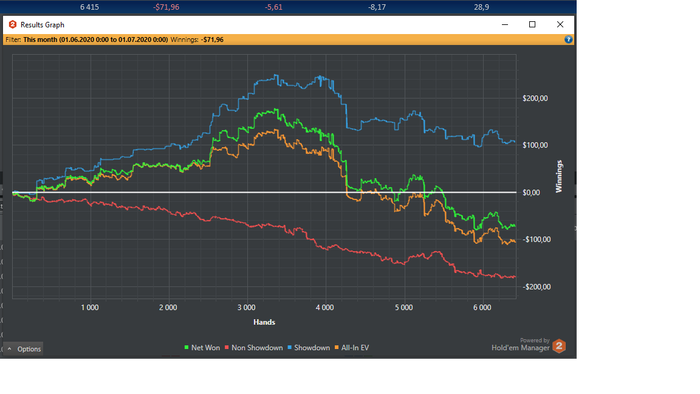
Task: Click the 'Results Graph' window title
Action: point(42,25)
